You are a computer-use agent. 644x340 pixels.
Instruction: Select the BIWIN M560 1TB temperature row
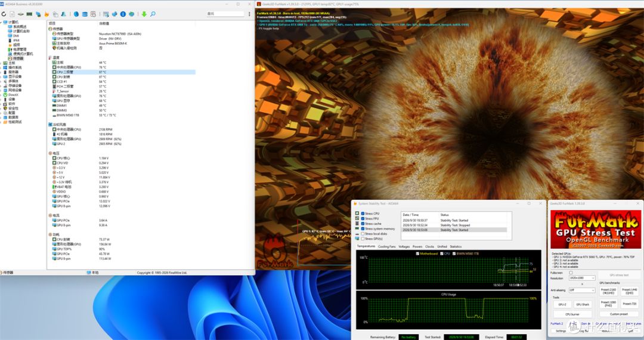[123, 115]
